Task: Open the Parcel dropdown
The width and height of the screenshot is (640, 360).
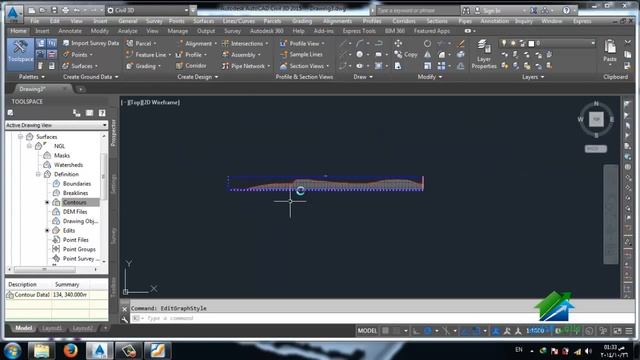Action: click(141, 43)
